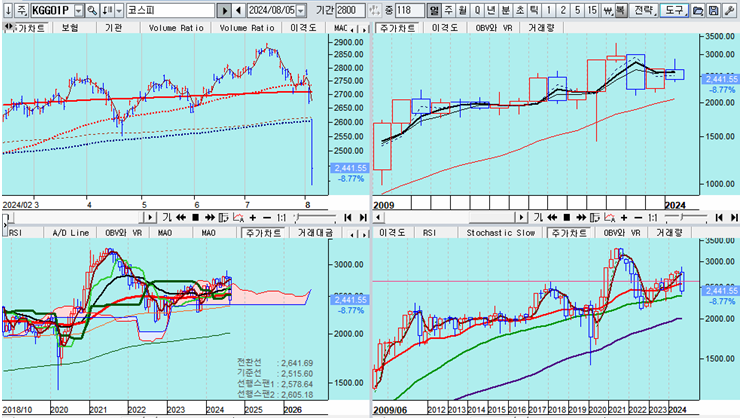Screen dimensions: 741x419
Task: Click the floppy disk save icon
Action: pos(714,10)
